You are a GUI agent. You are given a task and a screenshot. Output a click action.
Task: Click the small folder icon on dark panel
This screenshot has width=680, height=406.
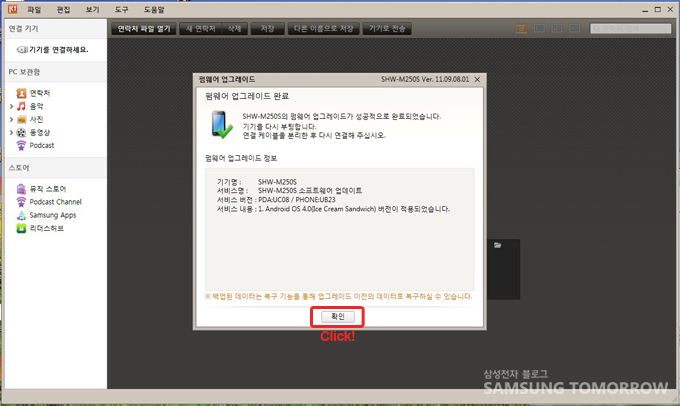tap(497, 246)
